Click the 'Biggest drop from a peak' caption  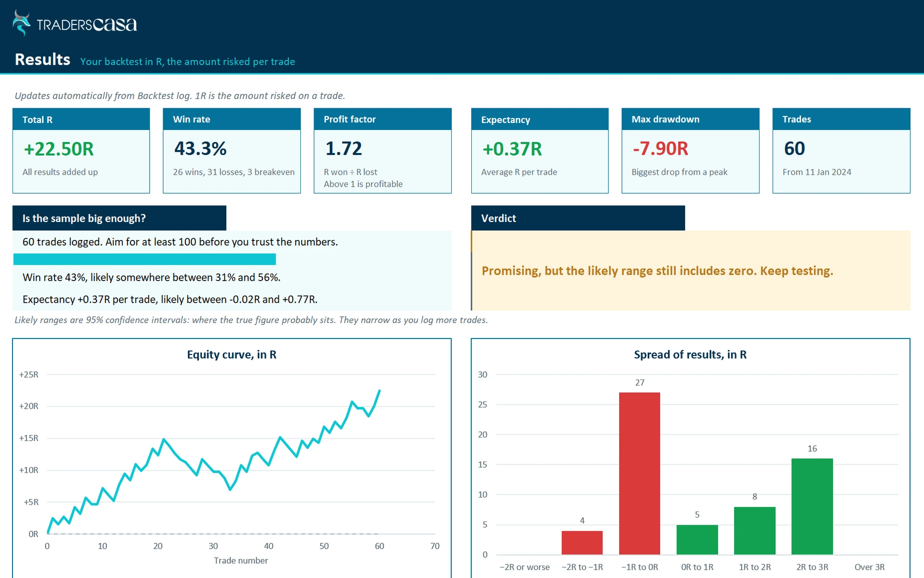click(680, 172)
